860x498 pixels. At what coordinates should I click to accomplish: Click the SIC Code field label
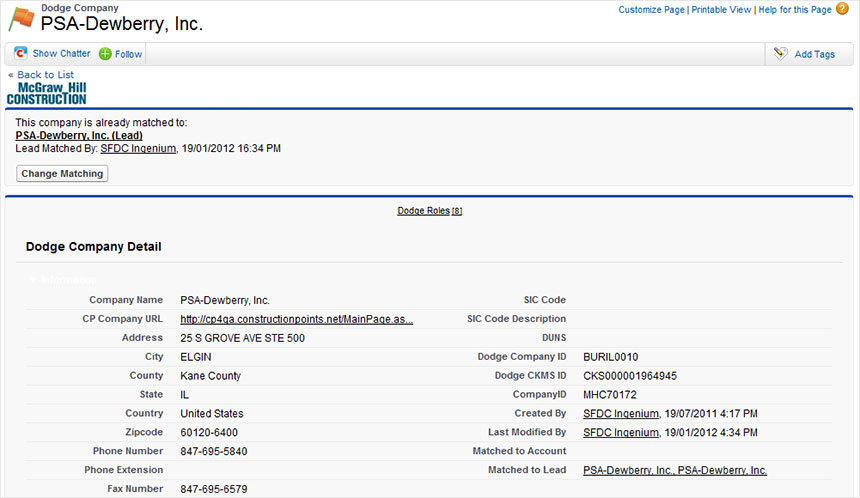coord(545,300)
